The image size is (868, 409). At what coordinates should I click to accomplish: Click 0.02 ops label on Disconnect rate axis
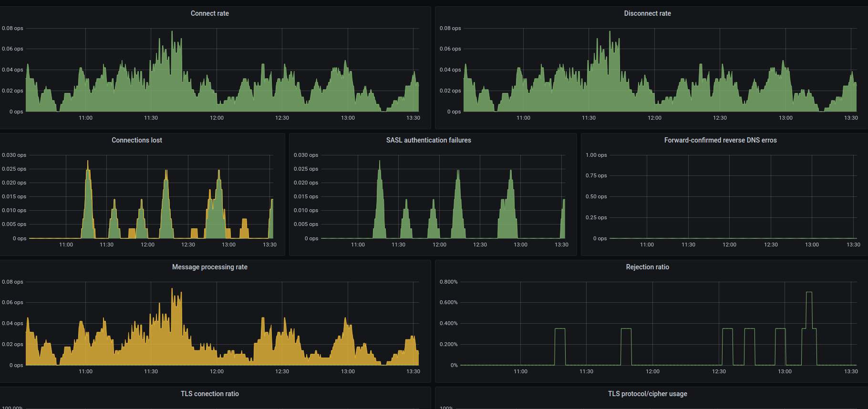click(x=450, y=91)
